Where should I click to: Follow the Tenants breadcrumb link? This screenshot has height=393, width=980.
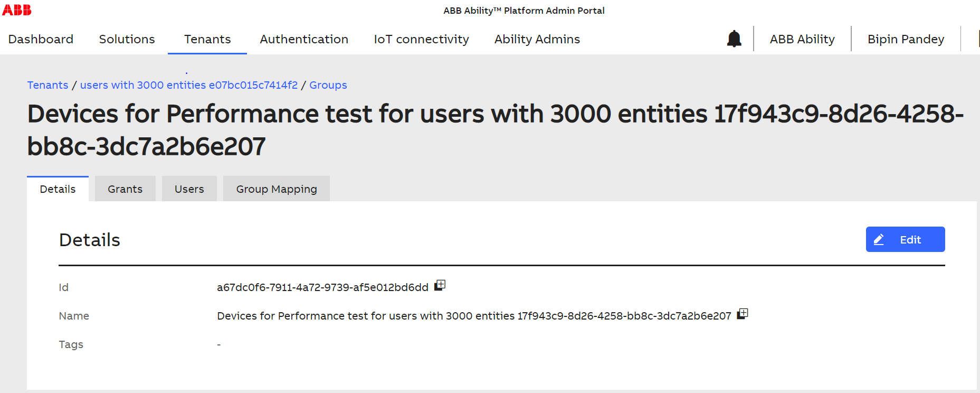point(47,85)
